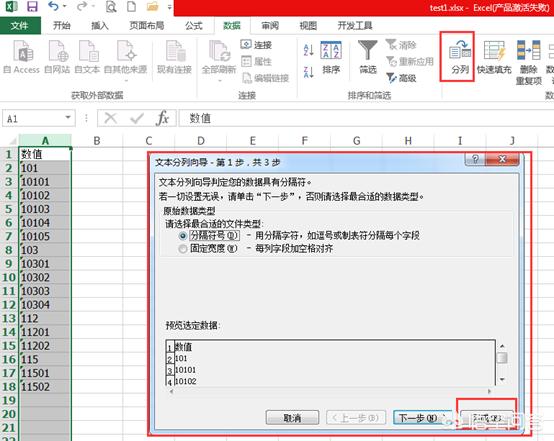
Task: Import data from Access (自 Access)
Action: (22, 57)
